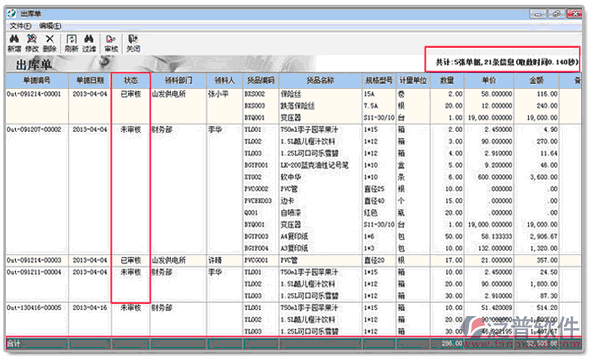Sort by 单据编号 column header
Image resolution: width=590 pixels, height=360 pixels.
(36, 80)
